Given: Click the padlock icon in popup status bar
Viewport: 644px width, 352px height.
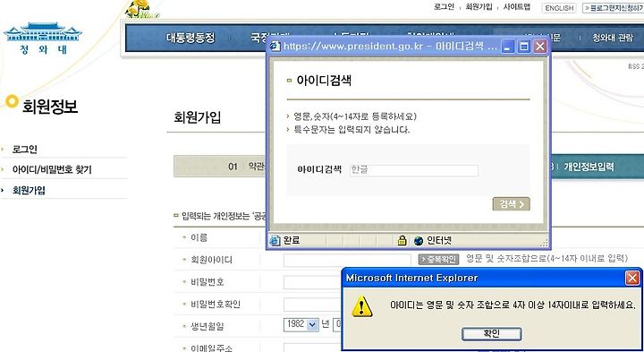Looking at the screenshot, I should pyautogui.click(x=402, y=240).
